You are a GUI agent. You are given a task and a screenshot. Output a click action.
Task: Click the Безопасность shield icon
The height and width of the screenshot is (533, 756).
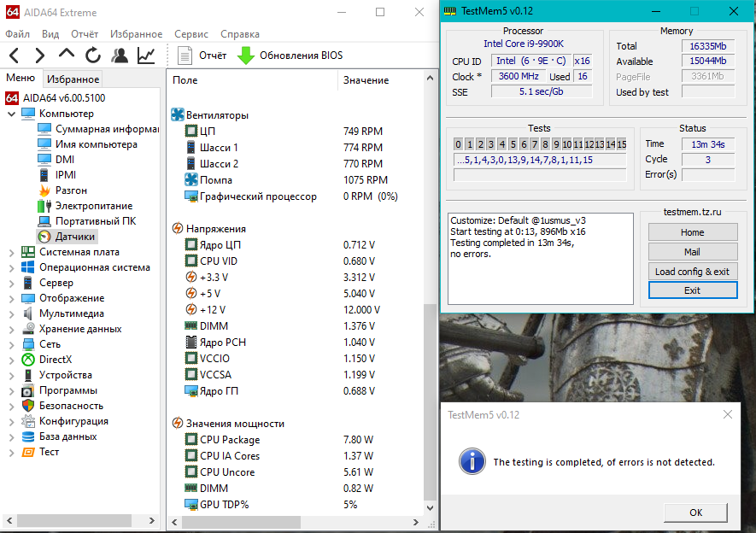point(28,406)
